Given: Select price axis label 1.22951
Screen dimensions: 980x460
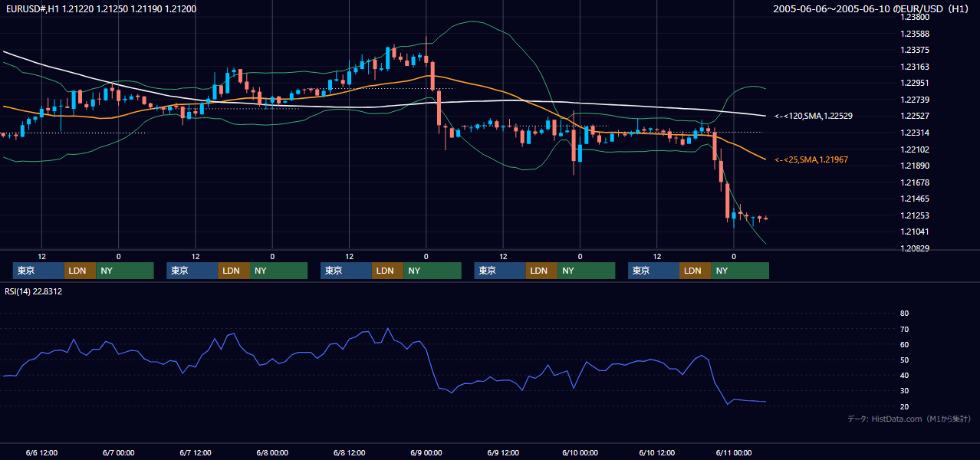Looking at the screenshot, I should (x=915, y=83).
